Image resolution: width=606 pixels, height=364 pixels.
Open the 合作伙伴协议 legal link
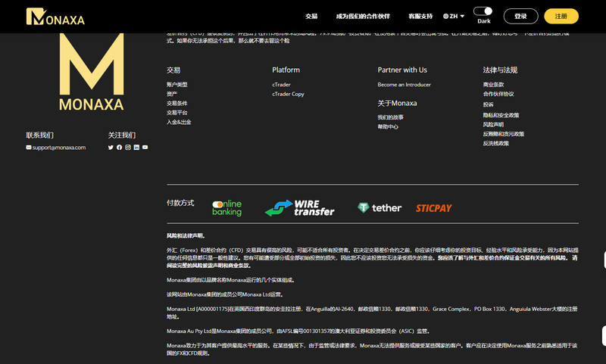pos(498,94)
